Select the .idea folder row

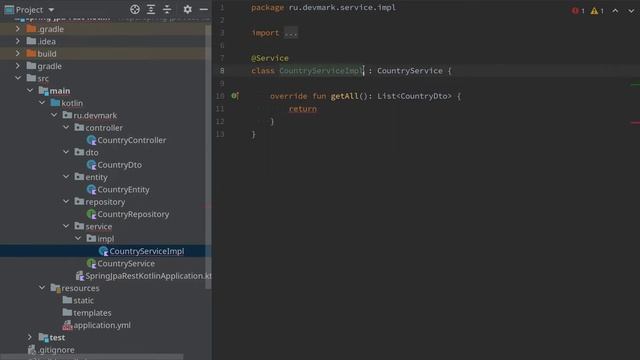click(104, 41)
